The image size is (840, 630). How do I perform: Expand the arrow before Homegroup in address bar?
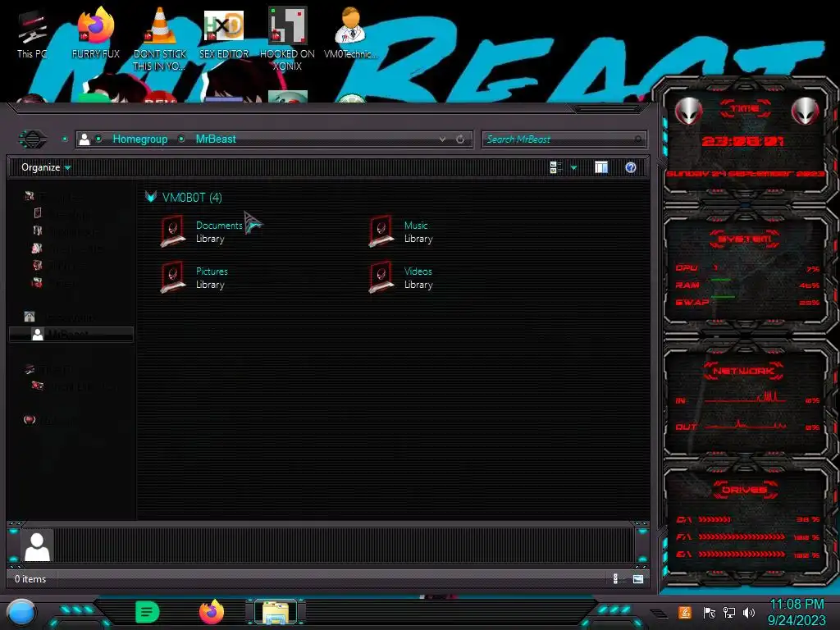point(98,139)
